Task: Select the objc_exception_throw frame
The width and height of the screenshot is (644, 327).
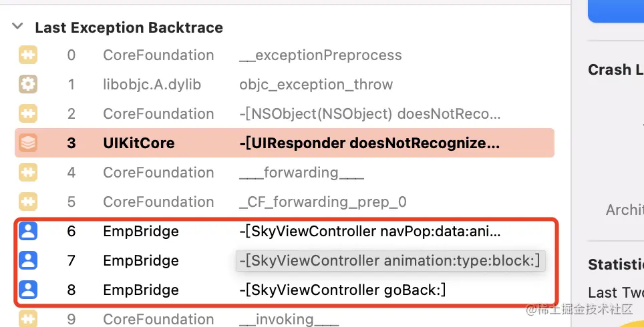Action: (316, 85)
